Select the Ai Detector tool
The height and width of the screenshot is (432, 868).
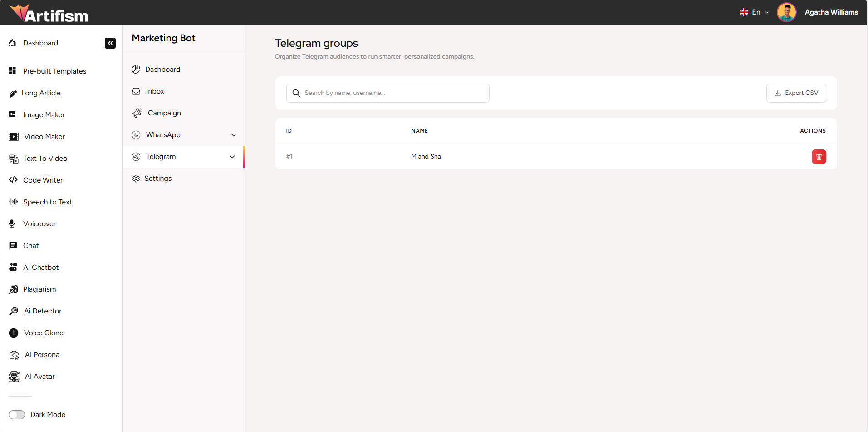[x=42, y=311]
